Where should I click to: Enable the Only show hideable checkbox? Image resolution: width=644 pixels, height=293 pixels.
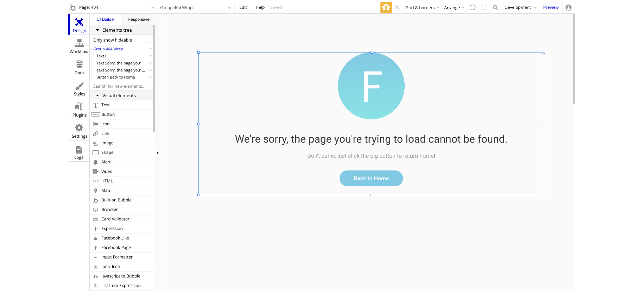click(148, 40)
